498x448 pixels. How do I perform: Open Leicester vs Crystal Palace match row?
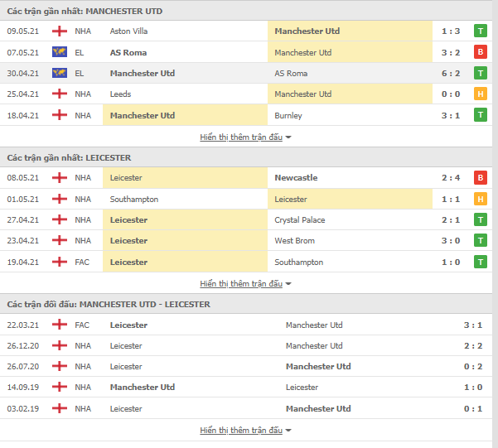pos(246,219)
